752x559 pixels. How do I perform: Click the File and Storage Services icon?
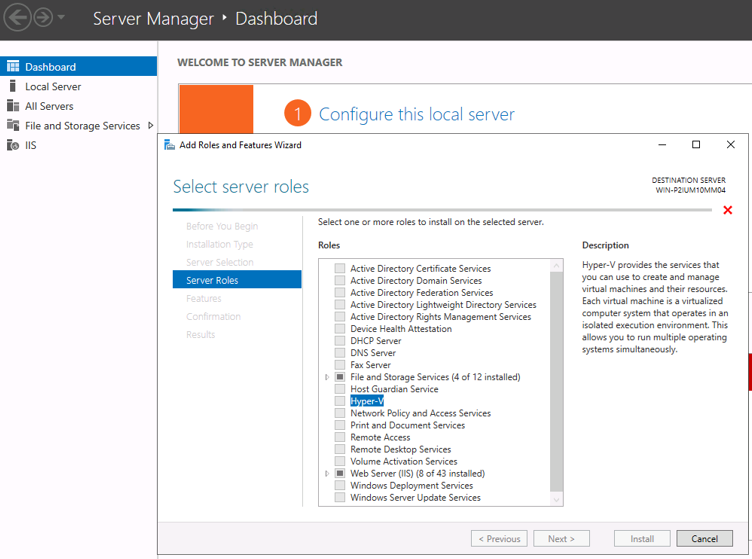pos(13,126)
